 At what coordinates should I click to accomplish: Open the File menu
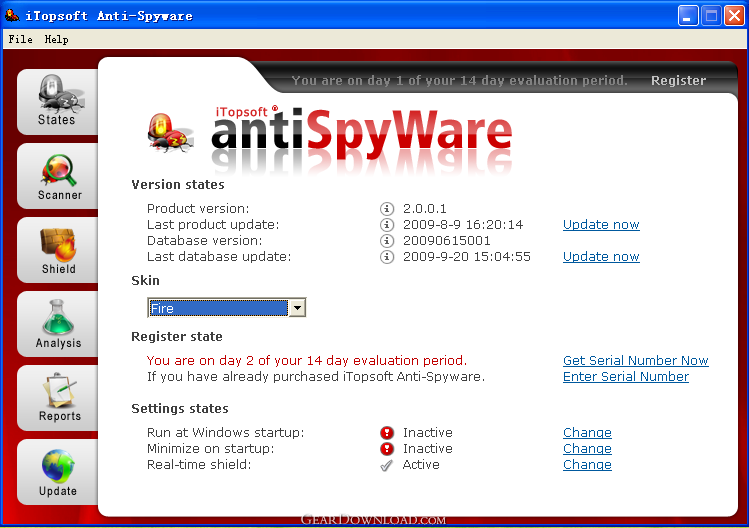(x=21, y=39)
